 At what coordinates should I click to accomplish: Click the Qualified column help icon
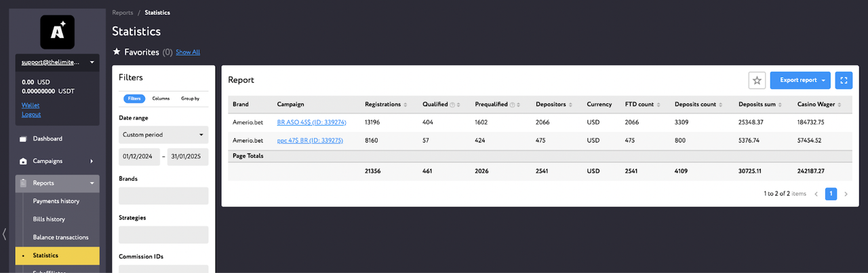tap(451, 105)
